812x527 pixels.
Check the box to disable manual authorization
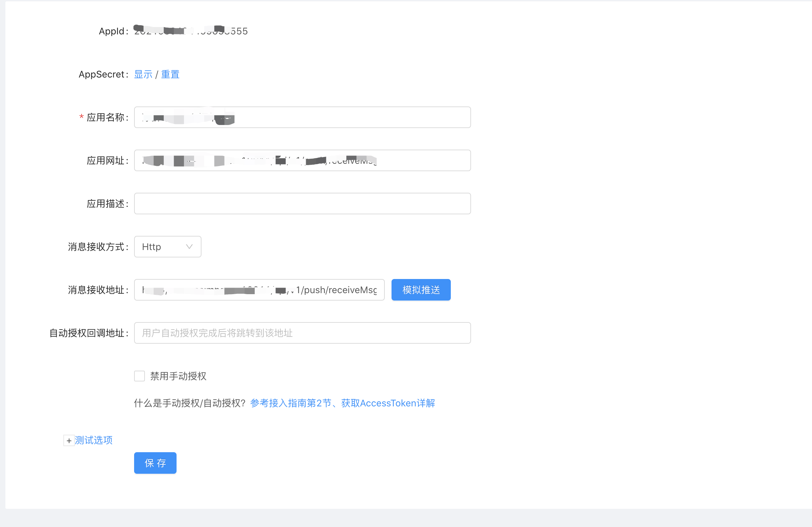pyautogui.click(x=139, y=376)
